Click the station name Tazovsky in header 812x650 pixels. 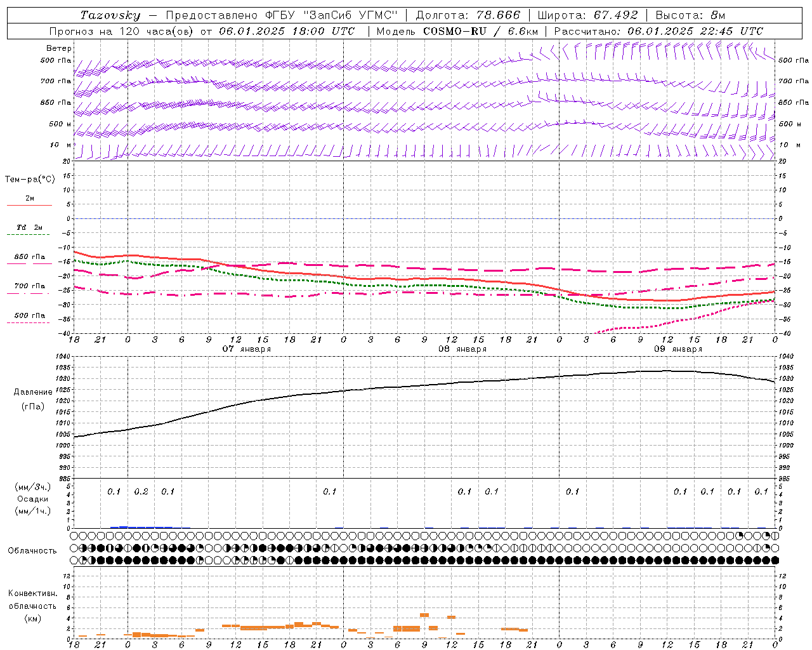(x=110, y=15)
